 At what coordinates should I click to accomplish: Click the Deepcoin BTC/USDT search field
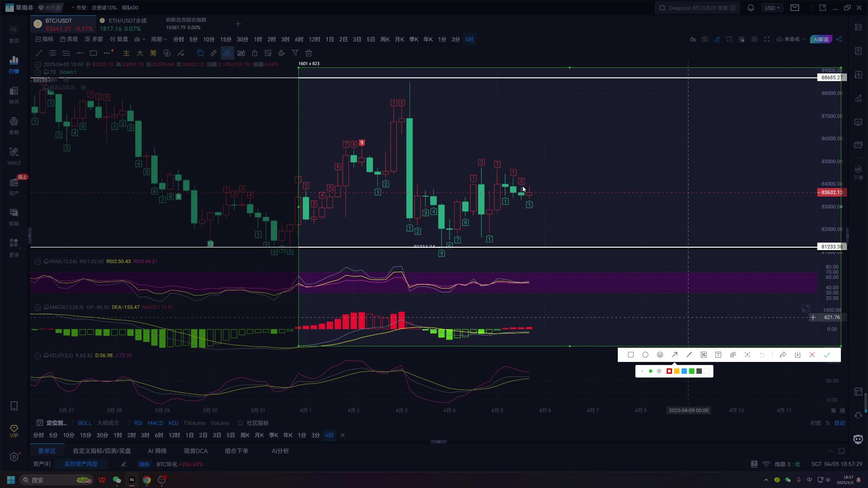[x=698, y=8]
